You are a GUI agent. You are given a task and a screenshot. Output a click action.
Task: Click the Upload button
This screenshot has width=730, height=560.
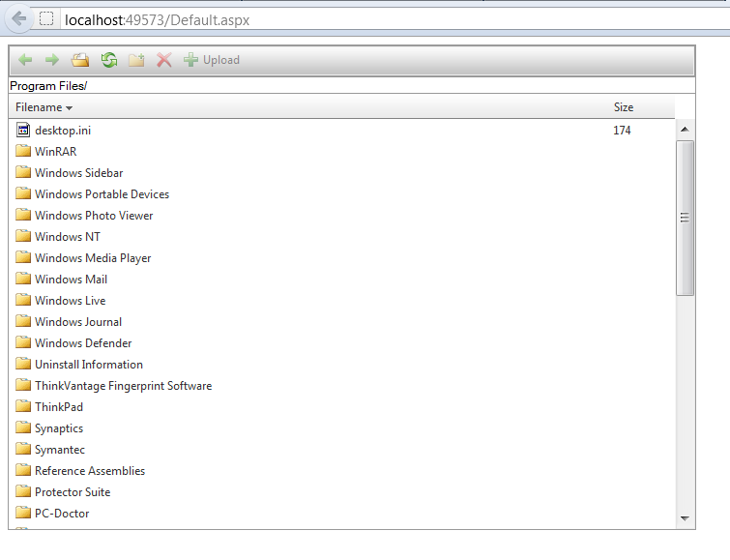[x=212, y=60]
